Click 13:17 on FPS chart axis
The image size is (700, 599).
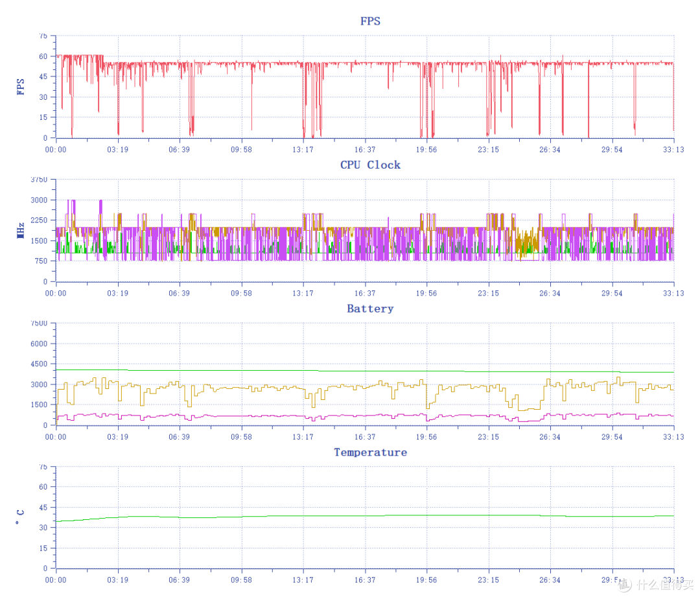(303, 150)
